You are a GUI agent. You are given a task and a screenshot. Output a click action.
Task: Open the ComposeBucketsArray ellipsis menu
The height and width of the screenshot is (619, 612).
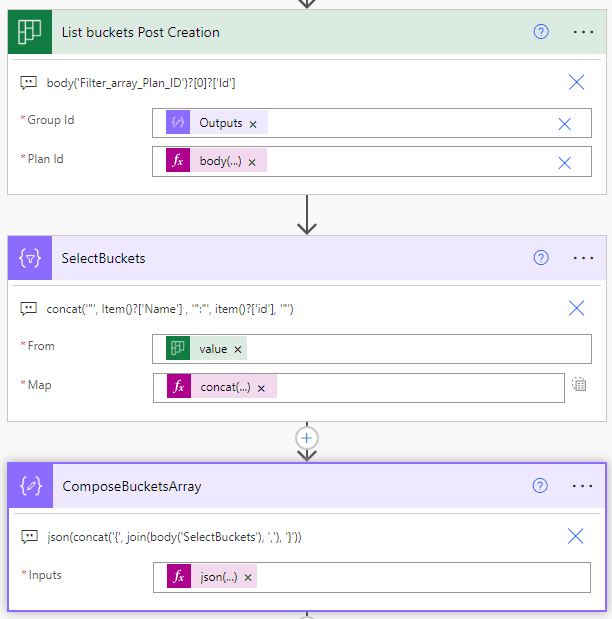(582, 486)
